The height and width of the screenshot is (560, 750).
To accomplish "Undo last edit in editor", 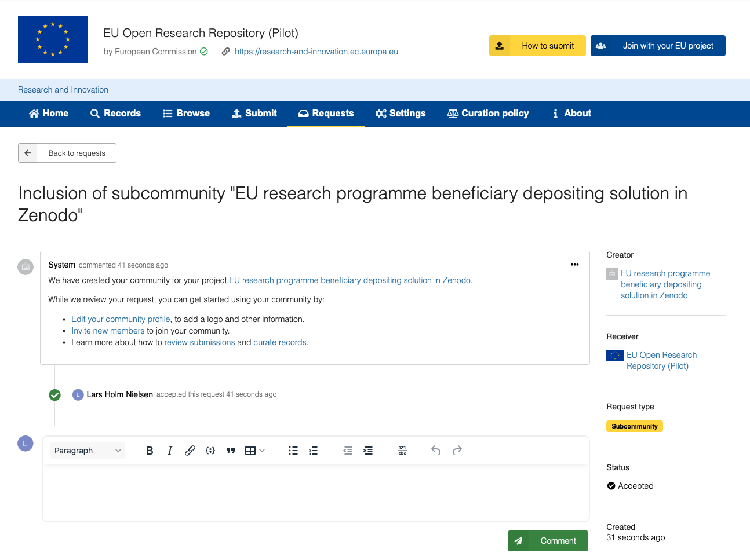I will 436,451.
